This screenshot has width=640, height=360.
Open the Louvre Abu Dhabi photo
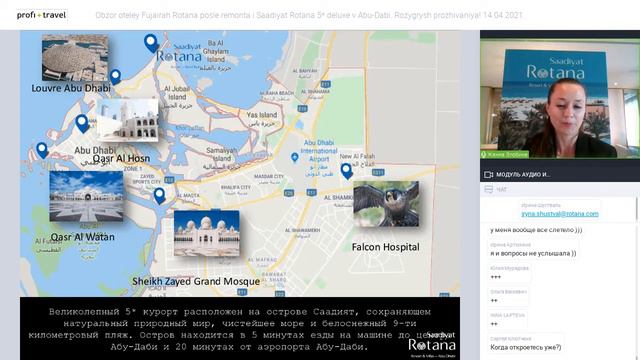pyautogui.click(x=75, y=58)
